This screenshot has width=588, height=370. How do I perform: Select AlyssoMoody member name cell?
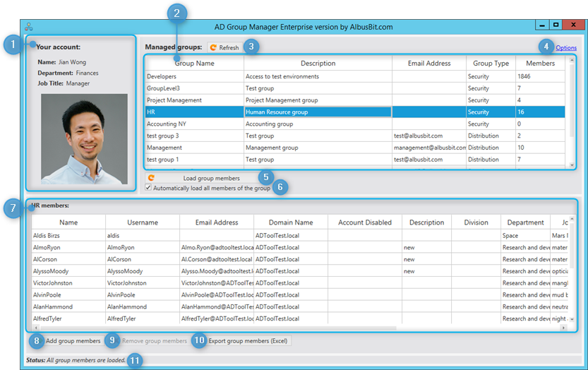coord(68,271)
